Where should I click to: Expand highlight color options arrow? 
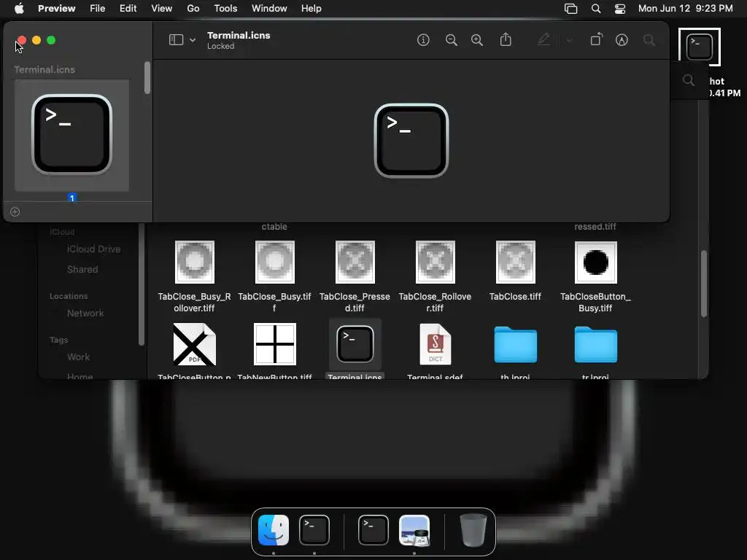[x=569, y=41]
